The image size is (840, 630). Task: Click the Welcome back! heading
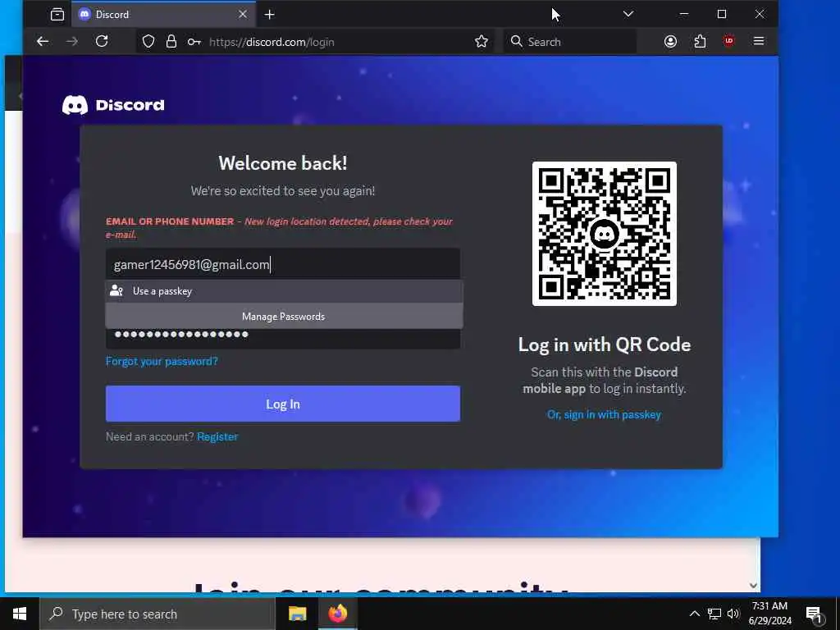[x=283, y=163]
